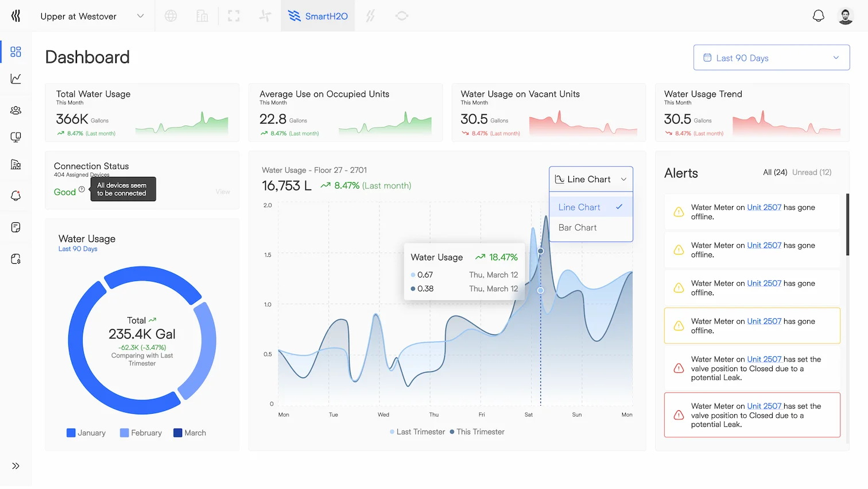Toggle the Last Trimester legend item
This screenshot has height=489, width=868.
[417, 432]
